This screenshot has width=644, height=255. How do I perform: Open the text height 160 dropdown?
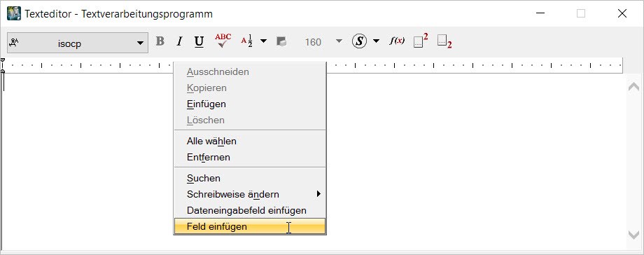tap(339, 41)
